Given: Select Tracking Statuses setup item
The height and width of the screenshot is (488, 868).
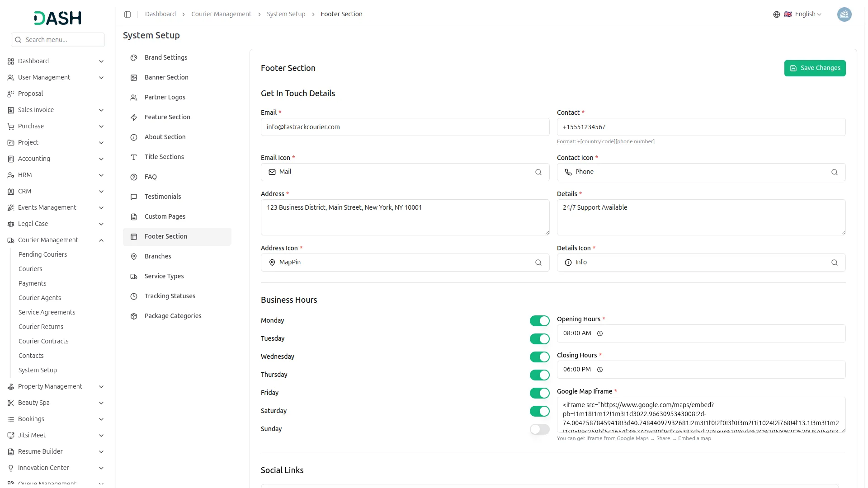Looking at the screenshot, I should (170, 296).
